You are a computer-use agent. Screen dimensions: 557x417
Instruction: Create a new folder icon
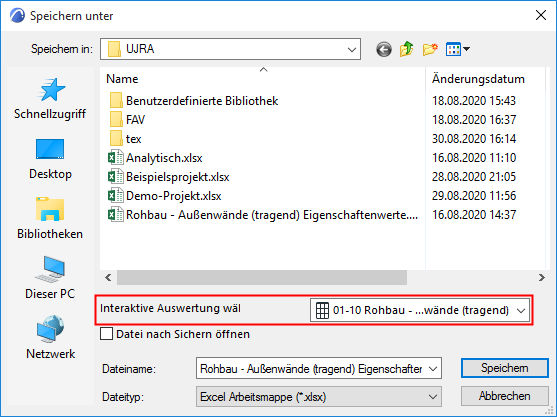430,49
